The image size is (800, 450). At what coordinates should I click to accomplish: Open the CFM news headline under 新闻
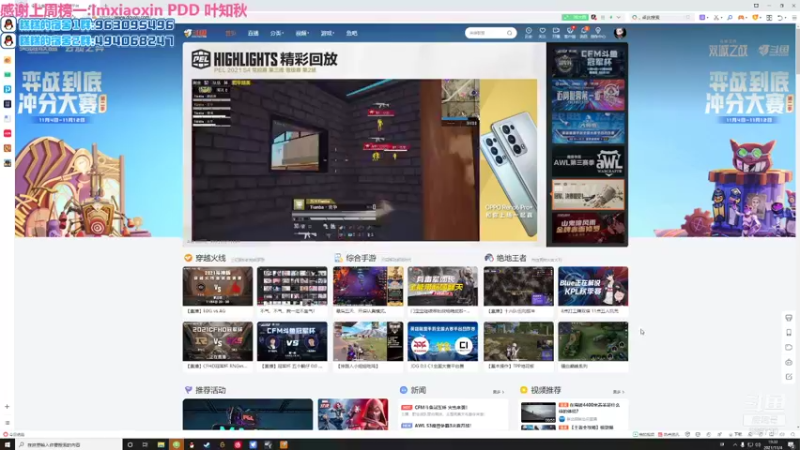(441, 407)
